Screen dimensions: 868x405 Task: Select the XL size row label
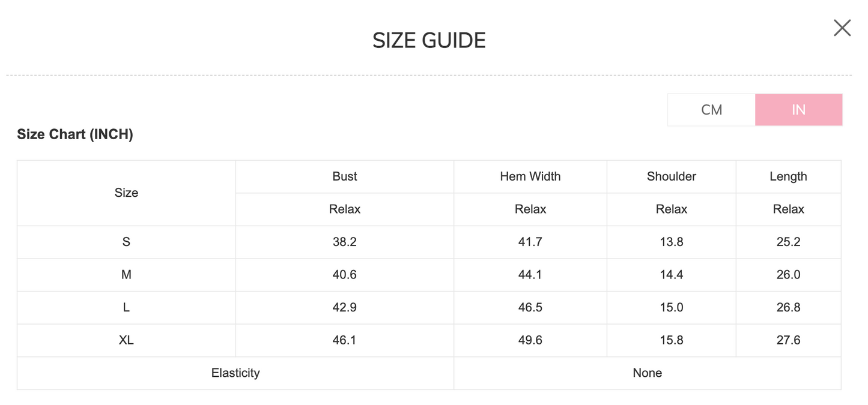click(126, 340)
